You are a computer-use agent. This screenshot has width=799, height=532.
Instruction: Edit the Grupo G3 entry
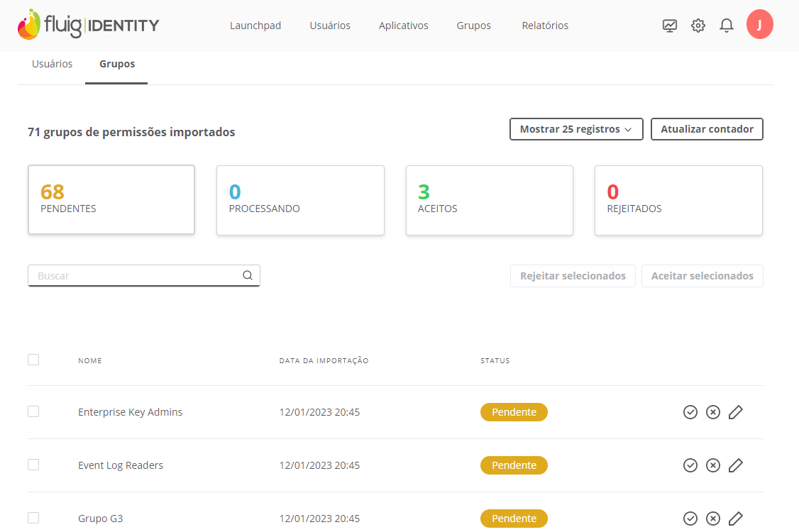point(736,519)
